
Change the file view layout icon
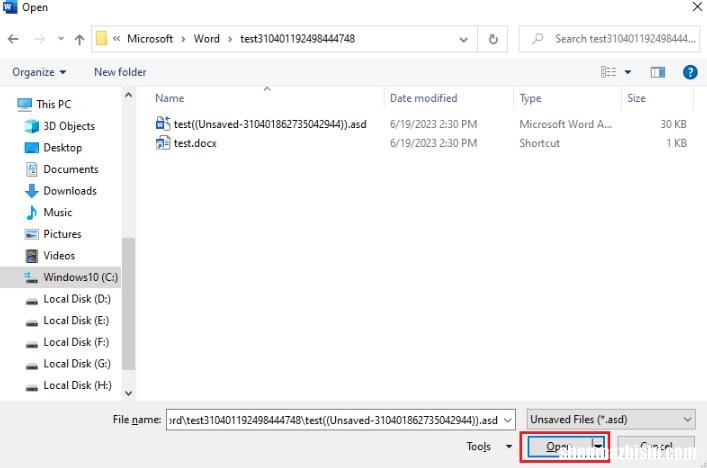tap(608, 72)
